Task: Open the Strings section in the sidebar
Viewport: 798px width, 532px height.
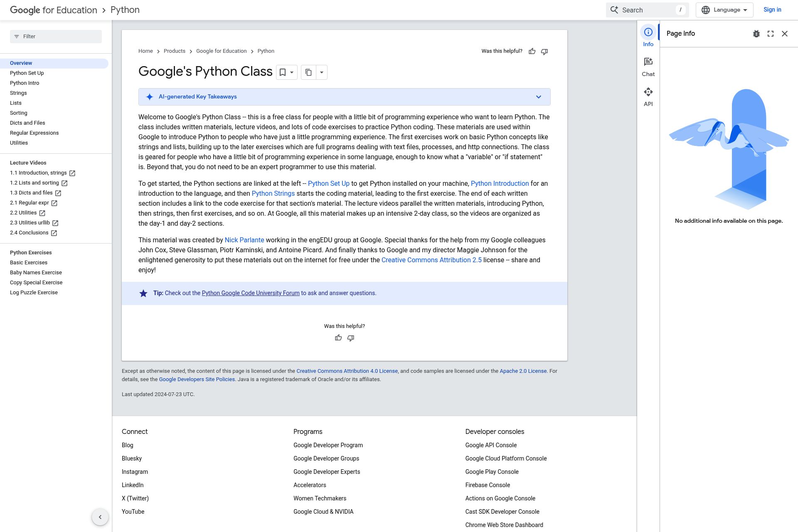Action: click(x=19, y=93)
